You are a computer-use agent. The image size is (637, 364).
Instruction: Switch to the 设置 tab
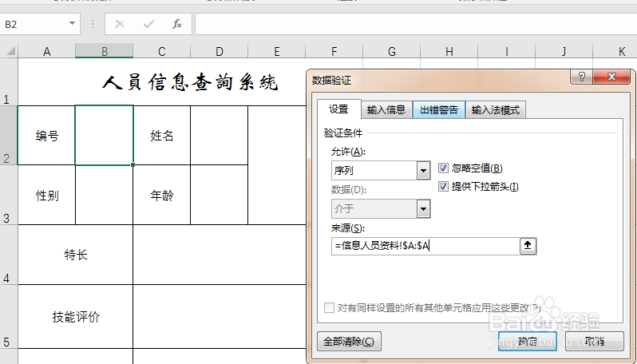coord(338,109)
